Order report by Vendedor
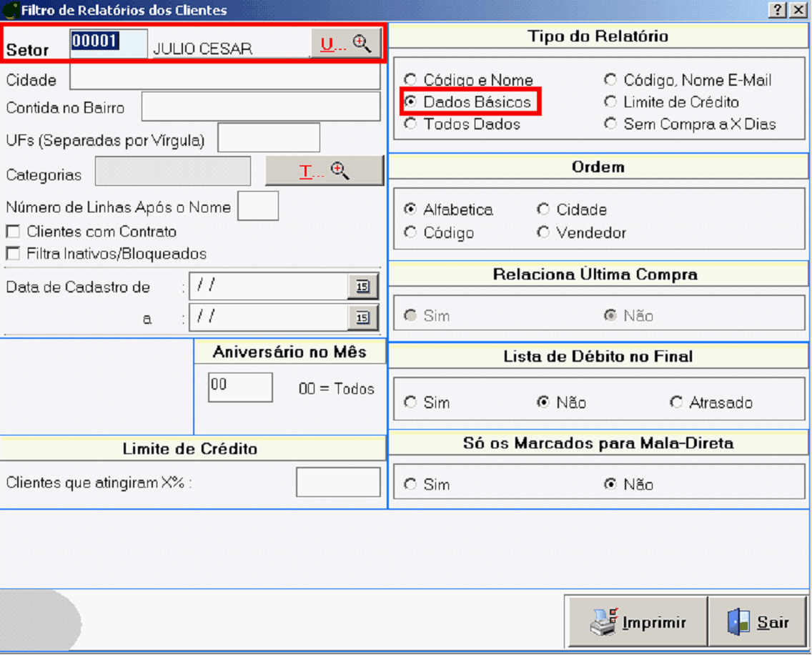The height and width of the screenshot is (655, 812). tap(544, 232)
